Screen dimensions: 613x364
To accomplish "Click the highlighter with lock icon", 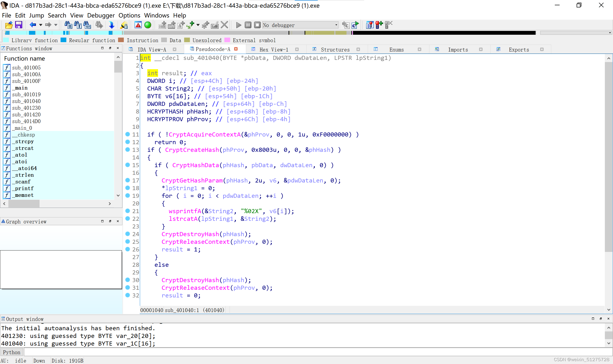I will point(124,25).
